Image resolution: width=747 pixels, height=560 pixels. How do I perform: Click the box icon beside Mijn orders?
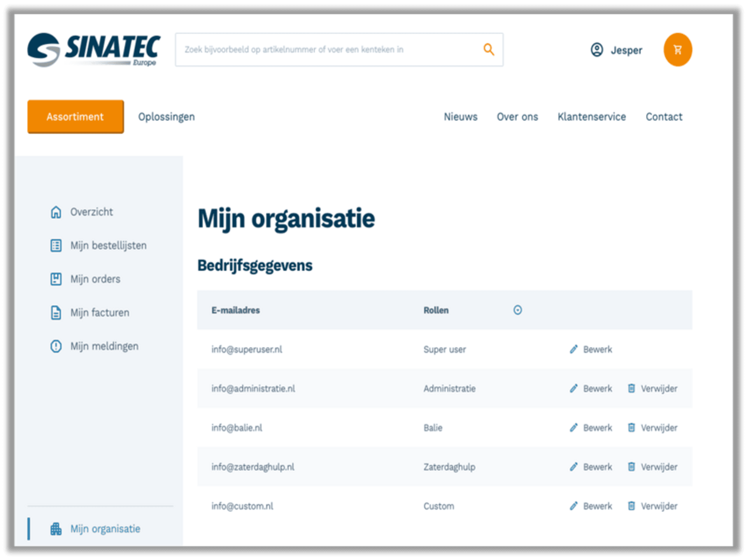point(56,279)
